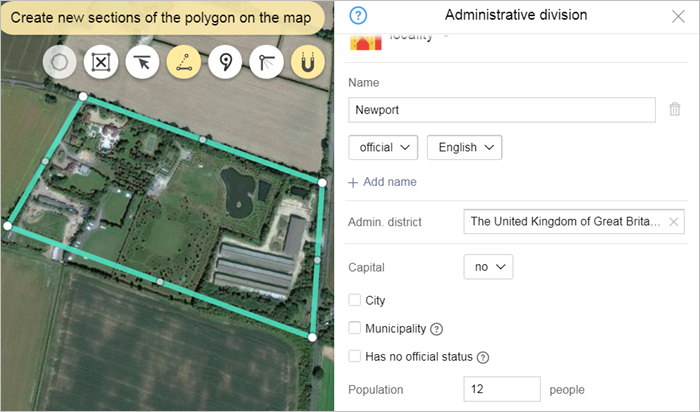Open the official name type dropdown

[383, 147]
